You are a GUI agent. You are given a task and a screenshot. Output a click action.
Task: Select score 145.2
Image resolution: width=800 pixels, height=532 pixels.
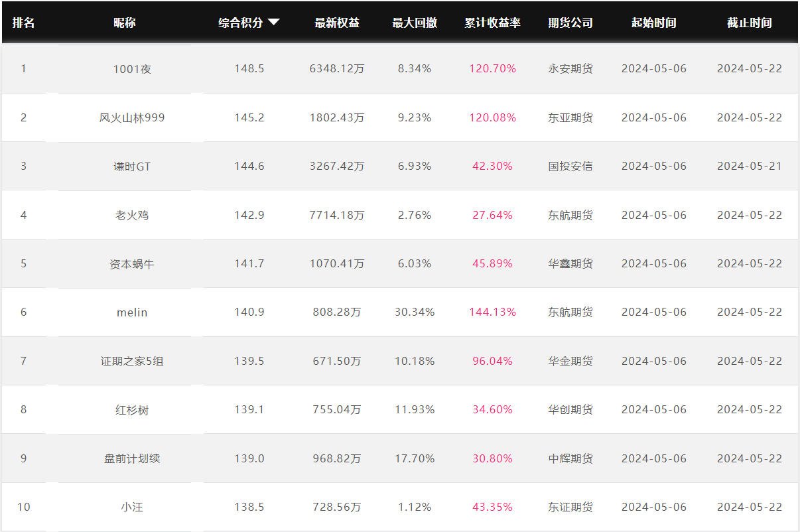tap(249, 117)
